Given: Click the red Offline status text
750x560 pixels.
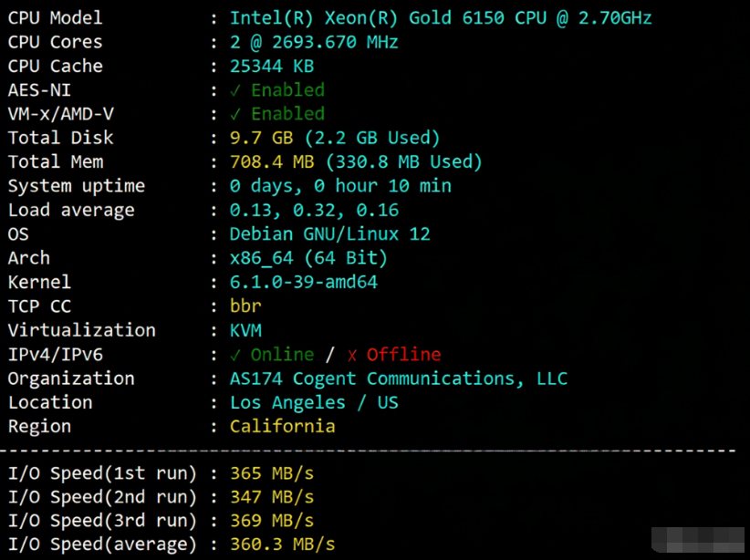Looking at the screenshot, I should pyautogui.click(x=404, y=355).
